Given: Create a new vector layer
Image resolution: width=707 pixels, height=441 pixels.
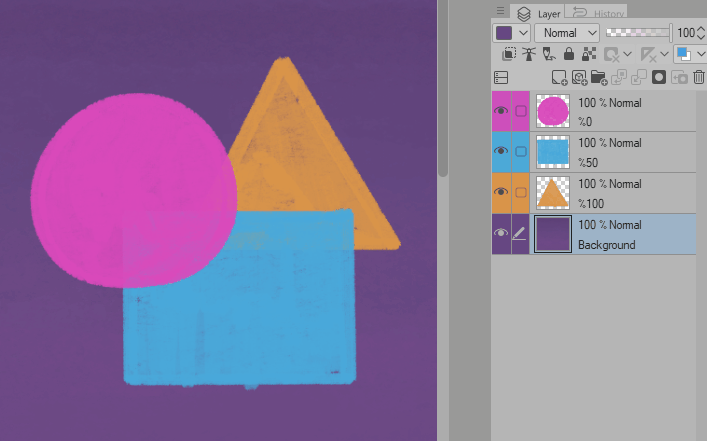Looking at the screenshot, I should pyautogui.click(x=579, y=78).
